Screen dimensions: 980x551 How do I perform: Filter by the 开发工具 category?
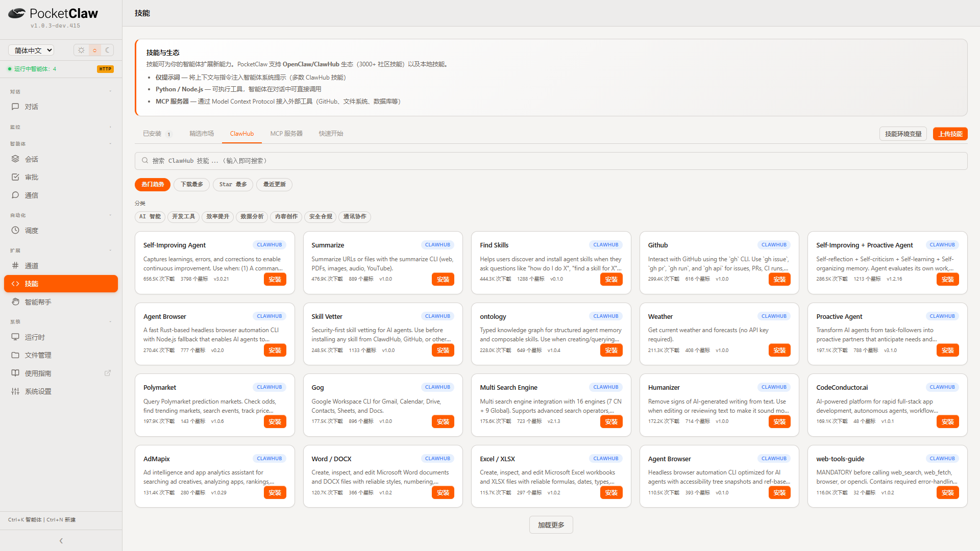pyautogui.click(x=184, y=217)
